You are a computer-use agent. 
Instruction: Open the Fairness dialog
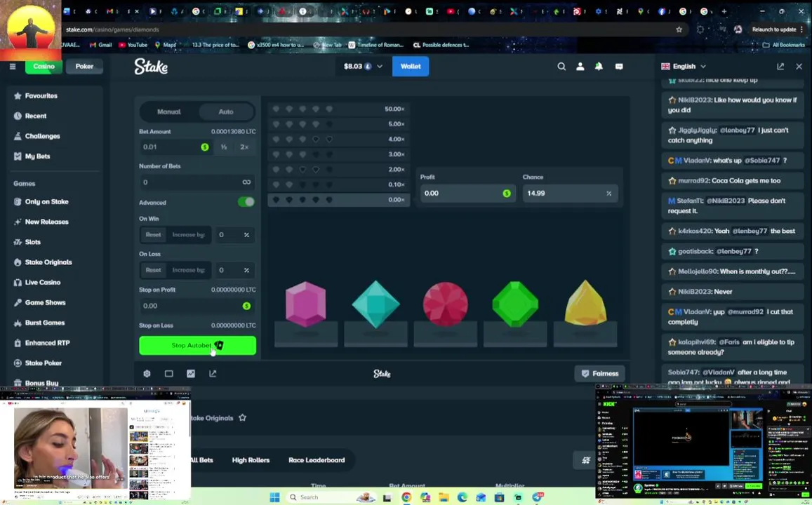[599, 374]
